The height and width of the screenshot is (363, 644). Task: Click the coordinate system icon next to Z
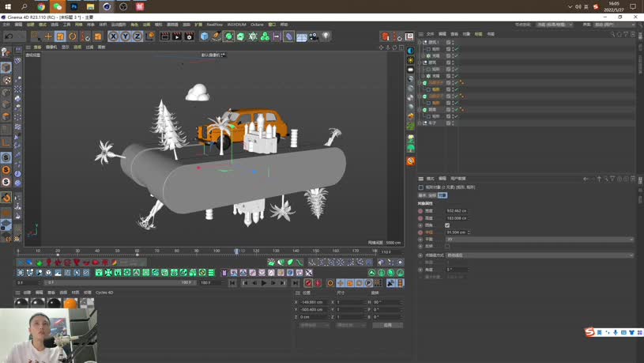[x=150, y=36]
